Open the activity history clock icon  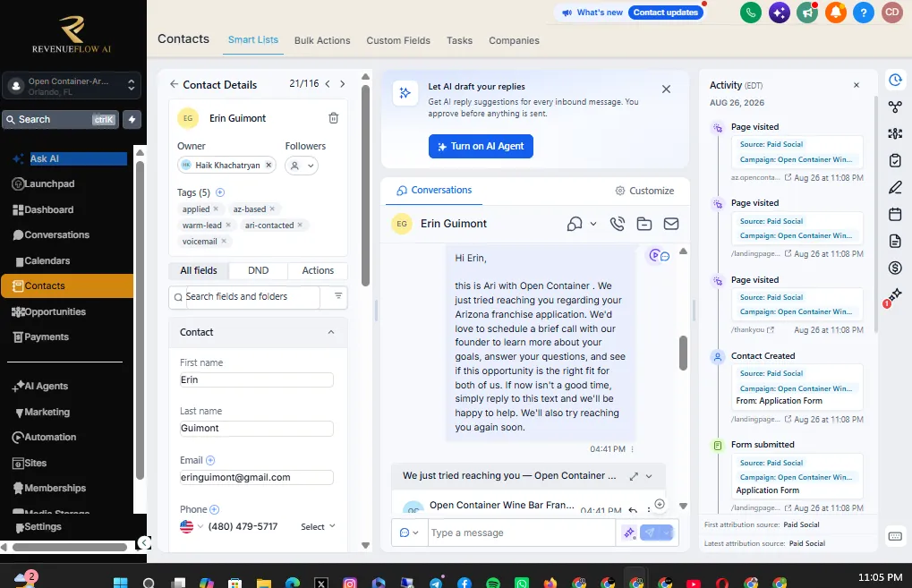895,80
